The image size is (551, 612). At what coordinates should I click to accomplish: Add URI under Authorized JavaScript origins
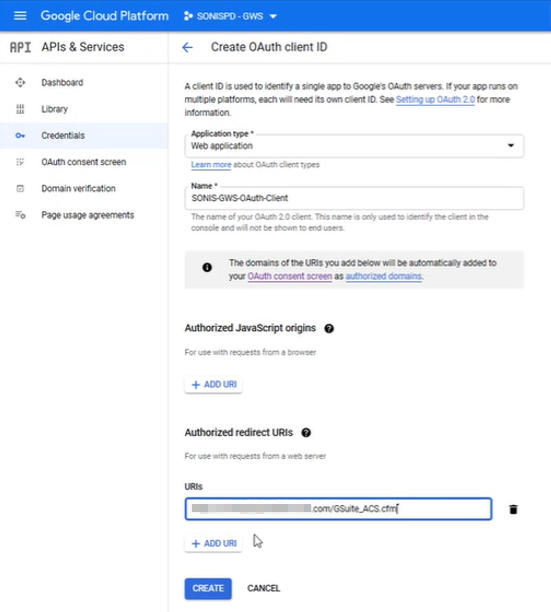(x=213, y=384)
